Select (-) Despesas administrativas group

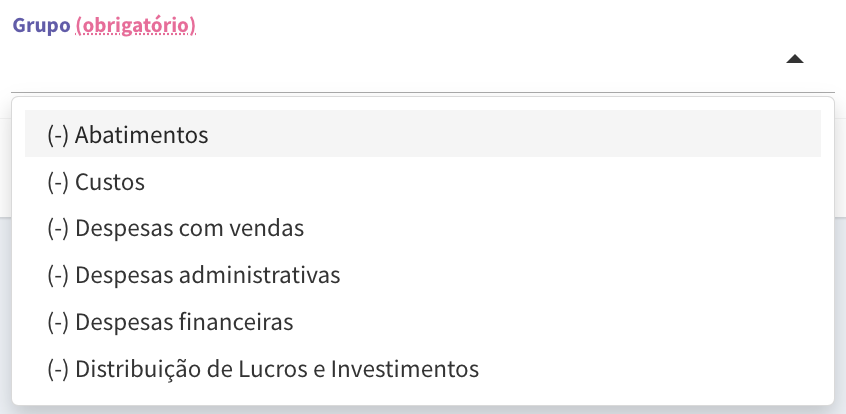[423, 275]
